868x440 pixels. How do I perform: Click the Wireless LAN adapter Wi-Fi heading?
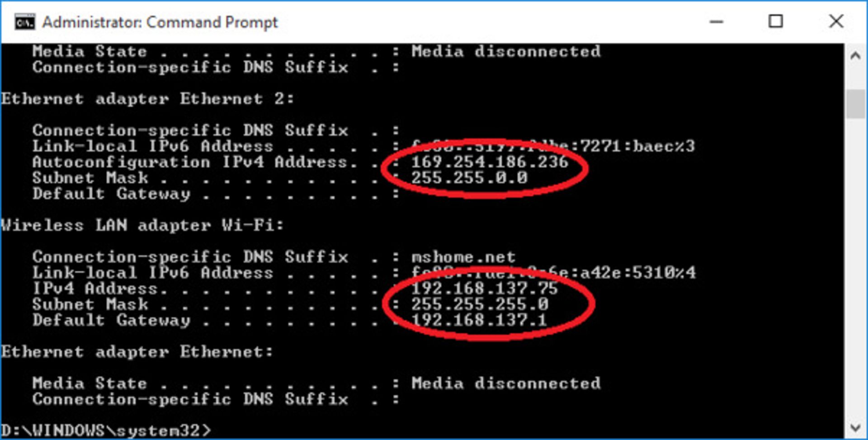(x=142, y=225)
